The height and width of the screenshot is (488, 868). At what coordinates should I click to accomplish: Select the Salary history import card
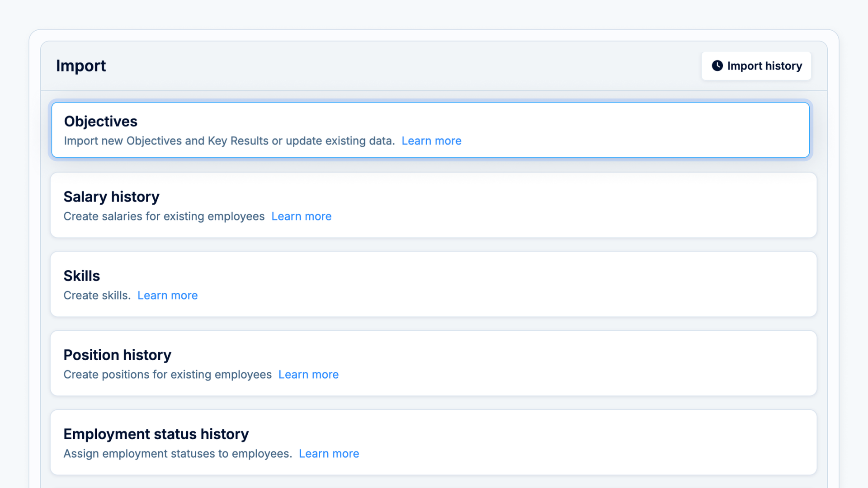(588, 205)
